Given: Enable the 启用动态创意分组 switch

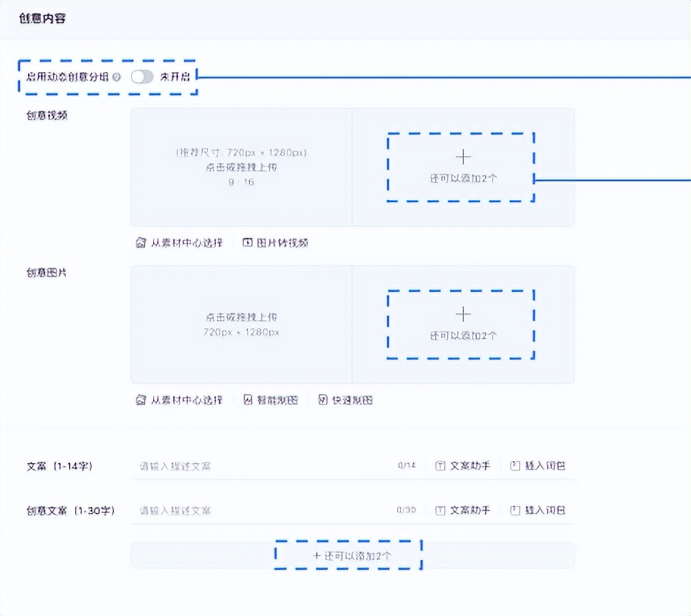Looking at the screenshot, I should [142, 75].
